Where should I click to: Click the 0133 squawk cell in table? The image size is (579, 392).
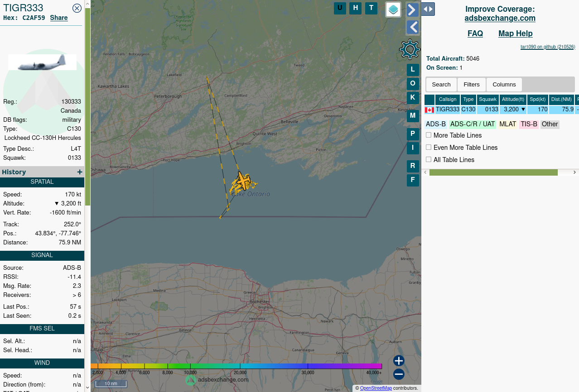coord(488,110)
